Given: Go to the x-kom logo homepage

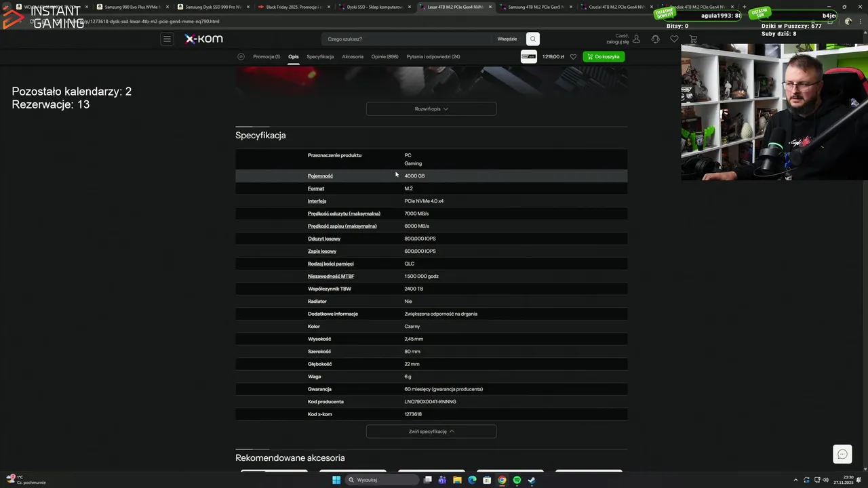Looking at the screenshot, I should click(x=203, y=39).
